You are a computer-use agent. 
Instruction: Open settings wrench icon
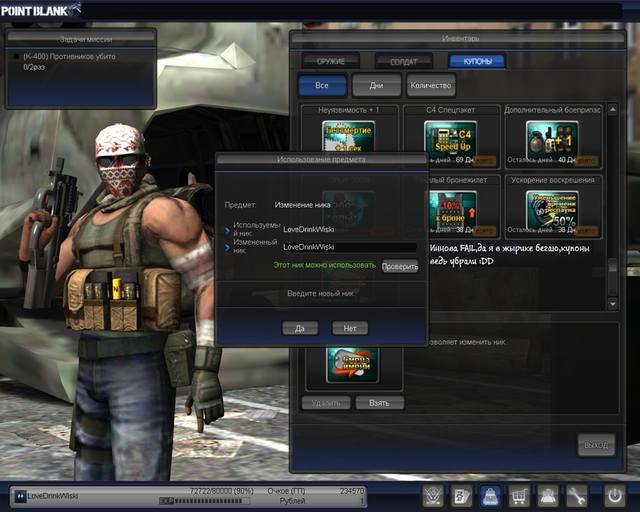(576, 496)
